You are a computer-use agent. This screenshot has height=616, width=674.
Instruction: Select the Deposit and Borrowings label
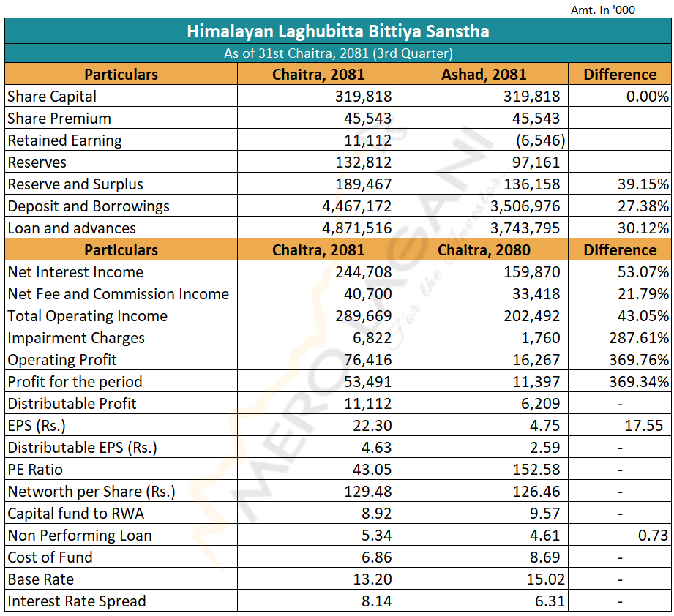(89, 206)
